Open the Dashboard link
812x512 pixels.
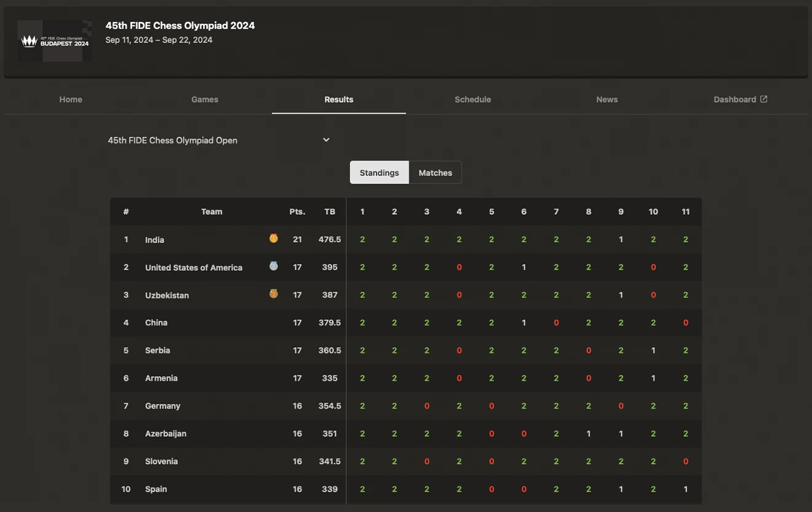pyautogui.click(x=741, y=99)
